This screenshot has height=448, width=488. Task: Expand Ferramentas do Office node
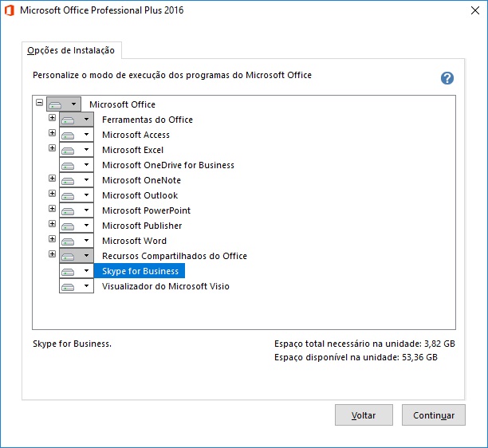53,118
